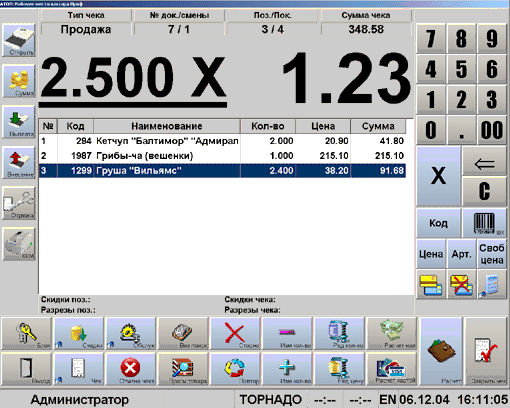
Task: Click the barcode entry icon button
Action: (x=485, y=223)
